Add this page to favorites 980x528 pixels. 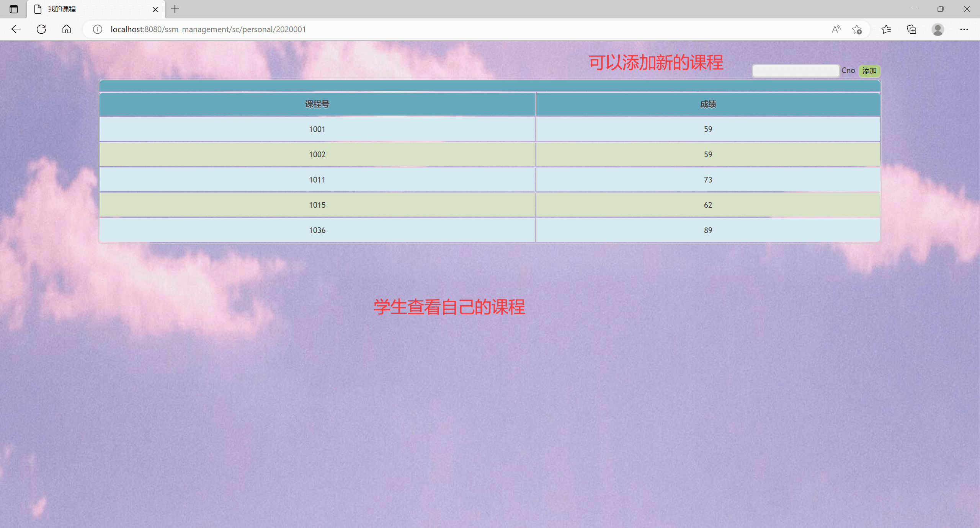[857, 29]
